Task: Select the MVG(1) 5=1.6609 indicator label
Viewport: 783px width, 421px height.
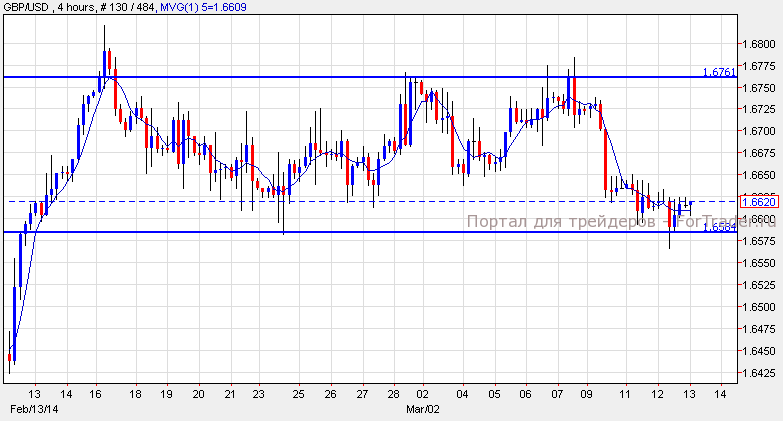Action: 203,7
